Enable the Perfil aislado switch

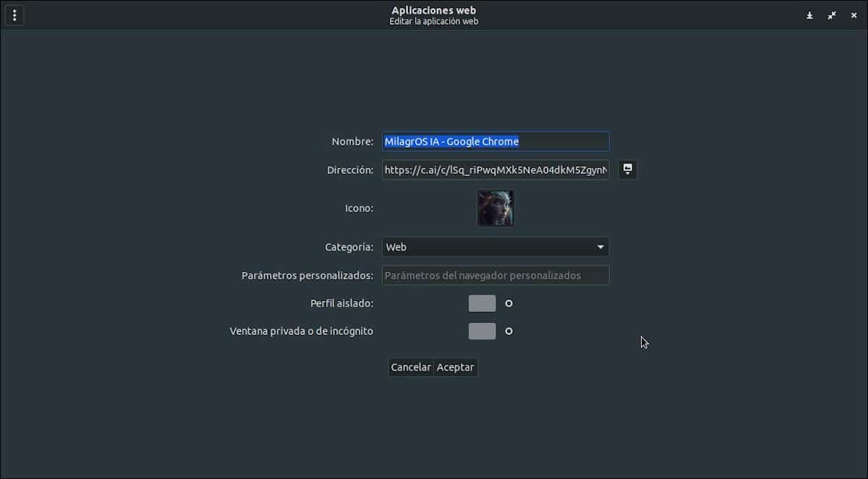click(482, 303)
